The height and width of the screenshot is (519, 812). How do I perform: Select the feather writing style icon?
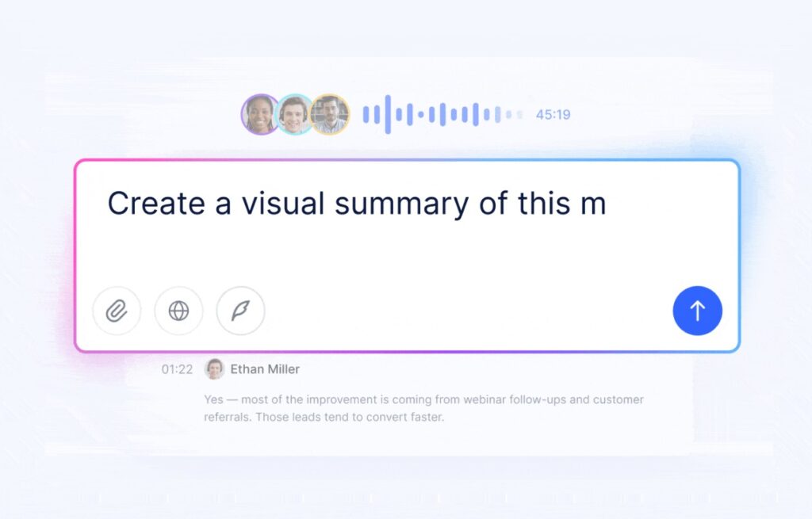click(x=240, y=311)
